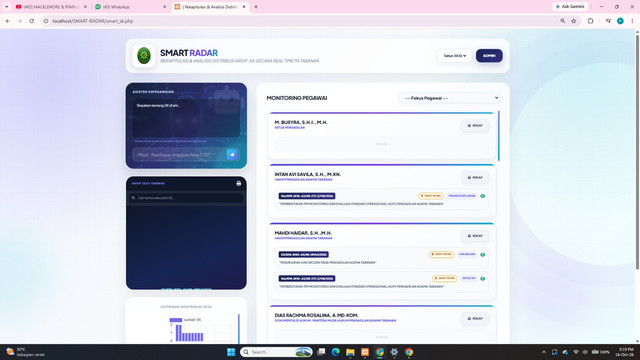Screen dimensions: 640x360
Task: Close the MACKLEMORE YouTube tab
Action: tap(85, 7)
